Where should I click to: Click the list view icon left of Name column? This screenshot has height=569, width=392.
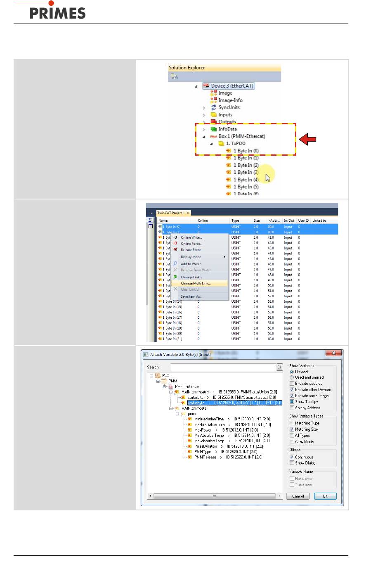tap(151, 220)
